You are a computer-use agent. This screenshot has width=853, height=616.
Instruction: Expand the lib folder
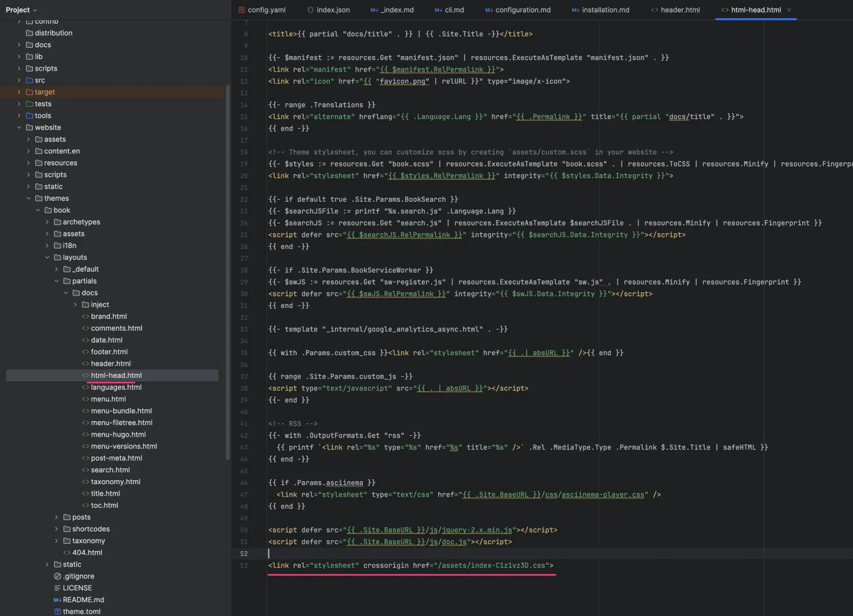tap(19, 57)
